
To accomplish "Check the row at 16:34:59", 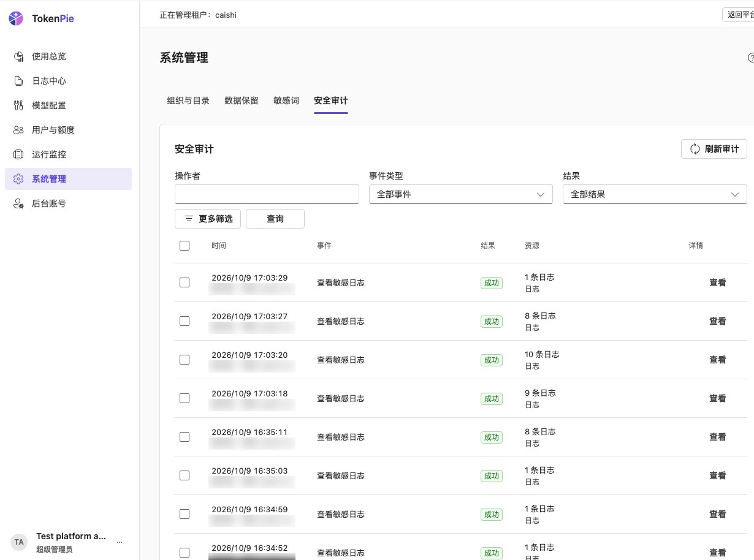I will coord(185,514).
